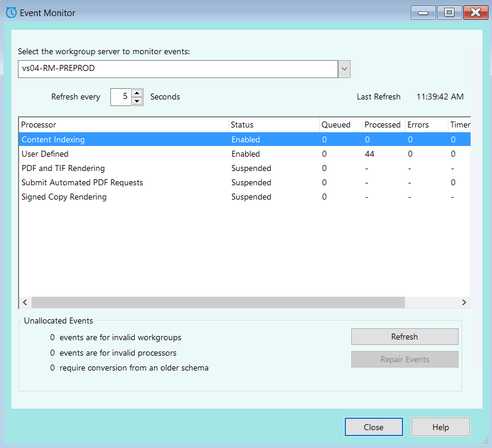The image size is (492, 448).
Task: Open Help from the dialog
Action: click(440, 427)
